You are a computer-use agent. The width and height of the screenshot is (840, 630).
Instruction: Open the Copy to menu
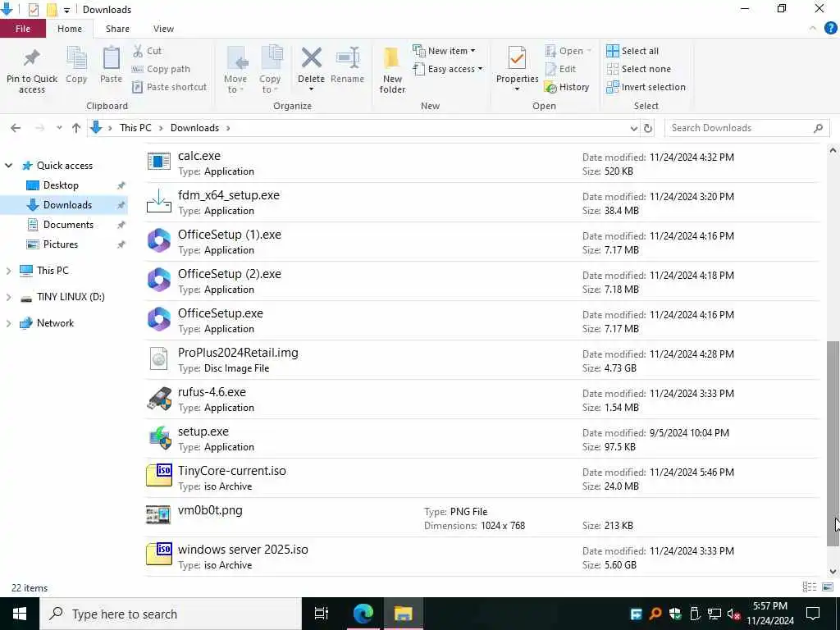(x=270, y=71)
